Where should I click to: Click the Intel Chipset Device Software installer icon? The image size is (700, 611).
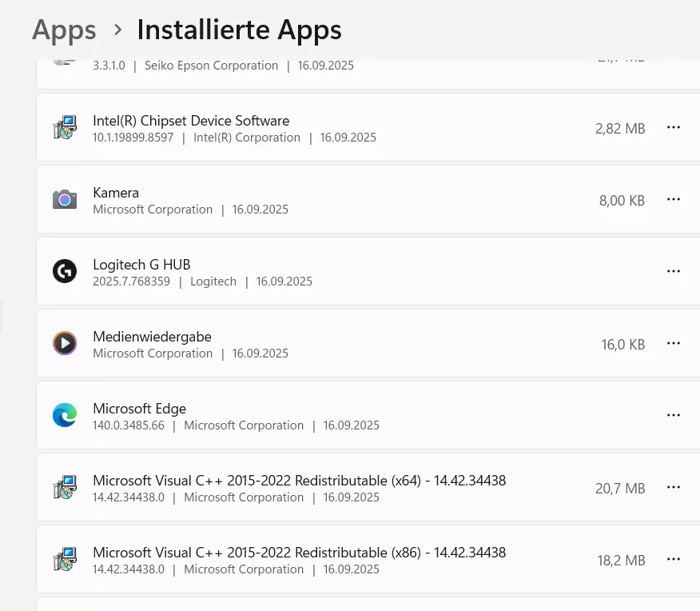coord(65,128)
